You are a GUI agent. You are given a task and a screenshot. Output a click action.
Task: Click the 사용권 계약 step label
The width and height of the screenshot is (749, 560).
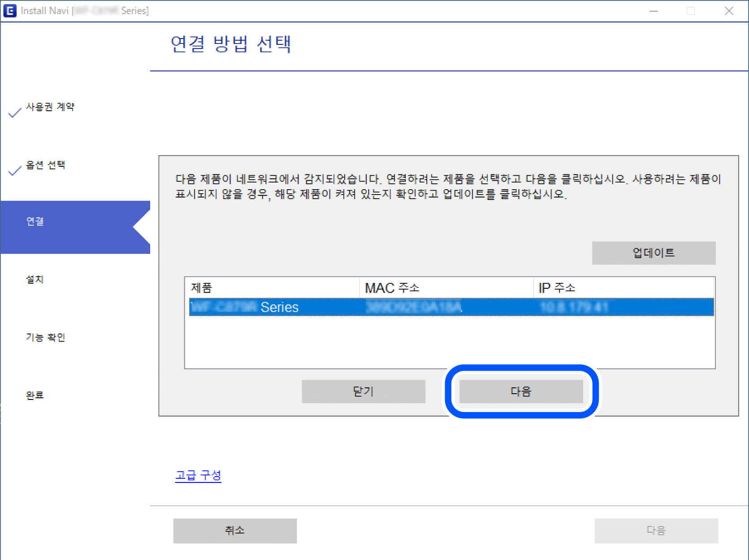(50, 107)
